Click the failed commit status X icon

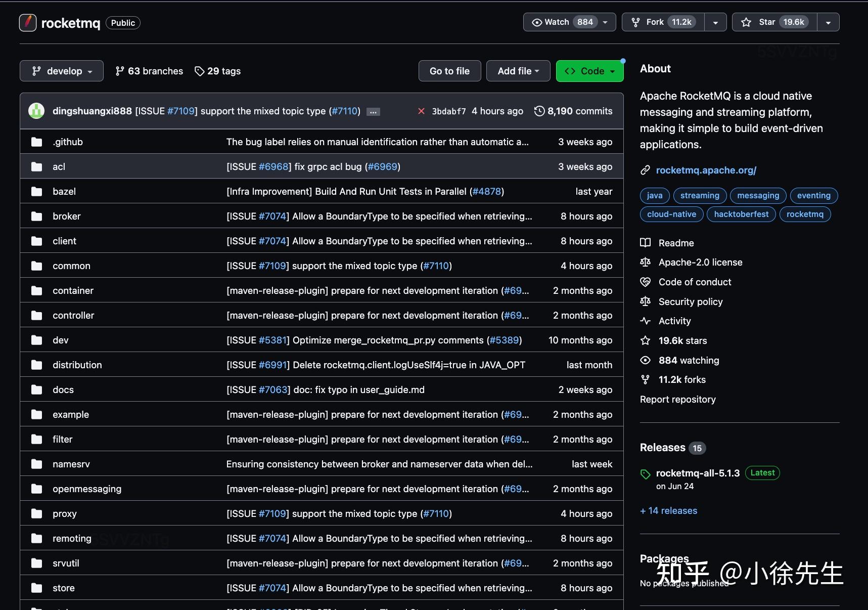(x=421, y=111)
